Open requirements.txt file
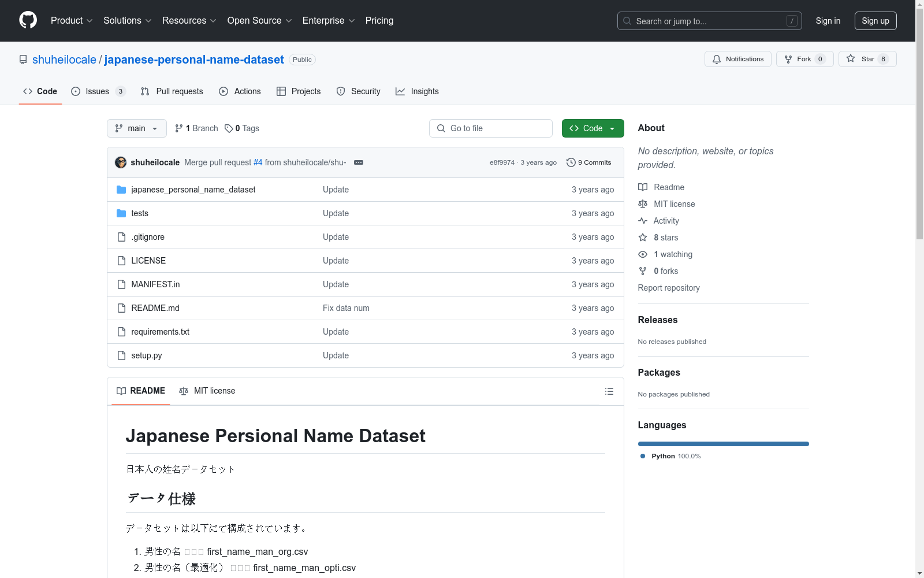This screenshot has height=578, width=924. [x=161, y=332]
